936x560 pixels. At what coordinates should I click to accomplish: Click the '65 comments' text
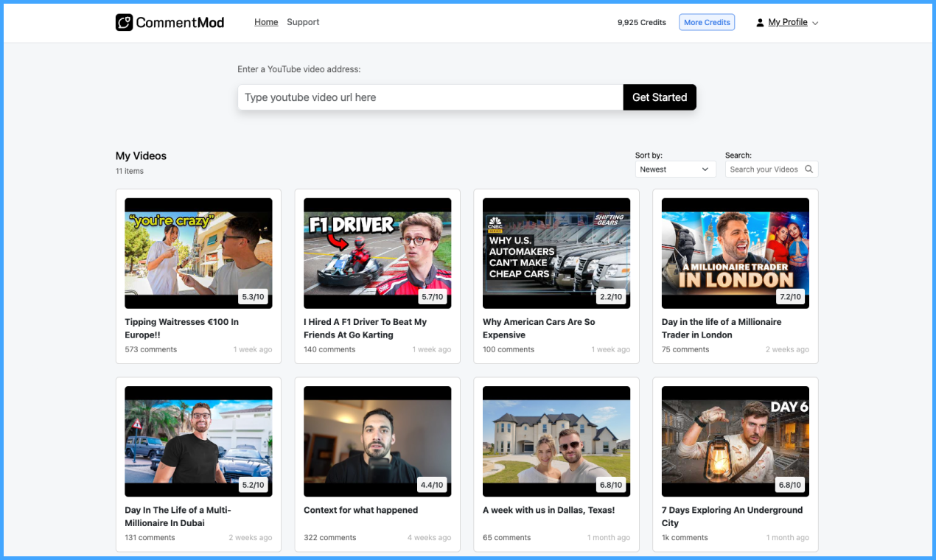[506, 537]
